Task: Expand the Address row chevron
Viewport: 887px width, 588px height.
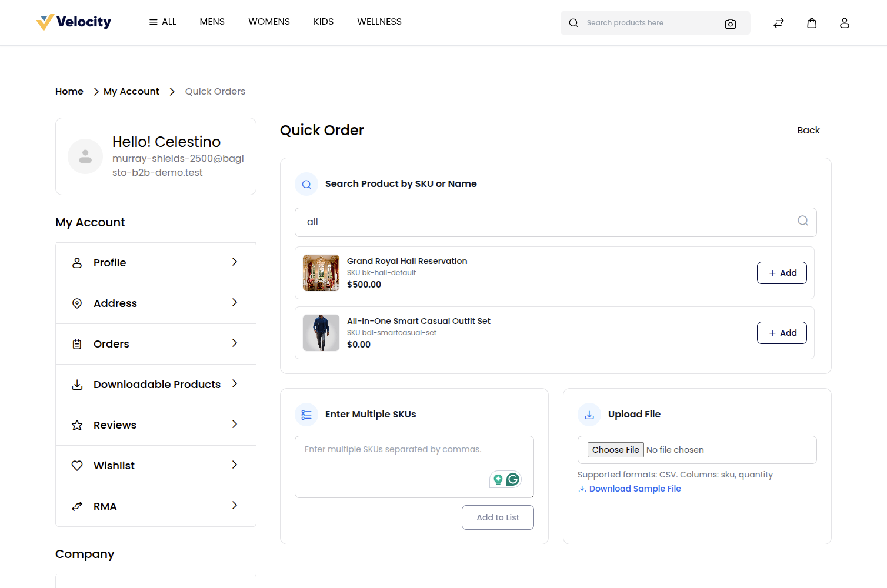Action: pyautogui.click(x=235, y=302)
